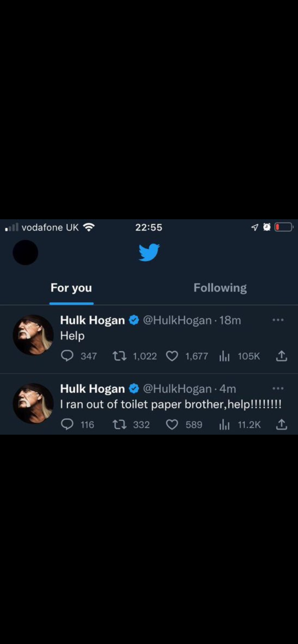Image resolution: width=298 pixels, height=644 pixels.
Task: Open more options on the toilet paper tweet
Action: tap(278, 388)
